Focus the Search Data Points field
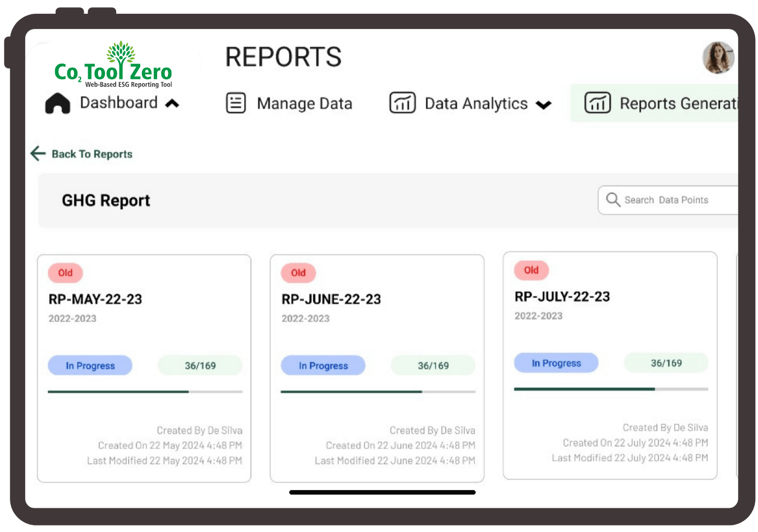The width and height of the screenshot is (758, 532). 668,200
